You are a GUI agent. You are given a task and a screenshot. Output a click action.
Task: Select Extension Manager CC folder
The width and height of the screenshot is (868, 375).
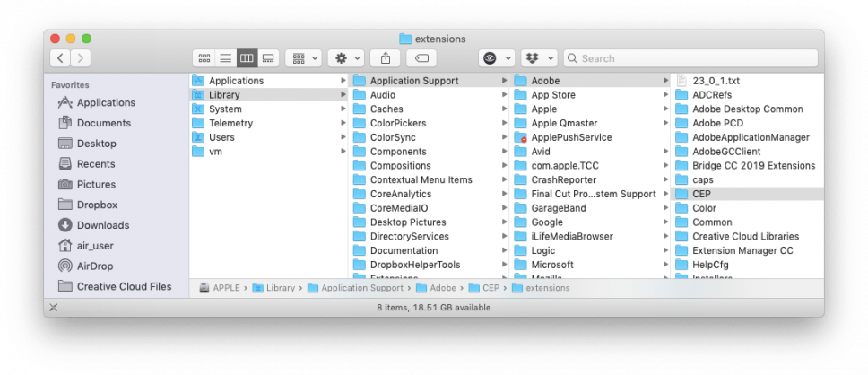pos(748,250)
